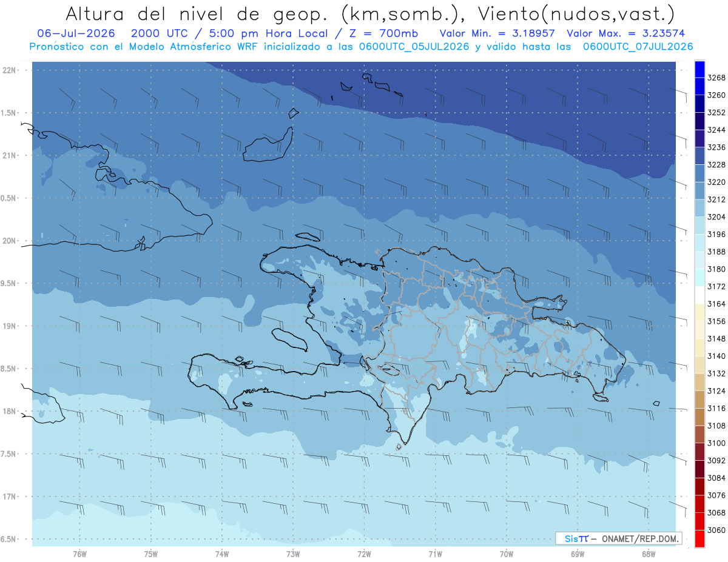
Task: Click the longitude axis label 72W
Action: (x=364, y=554)
